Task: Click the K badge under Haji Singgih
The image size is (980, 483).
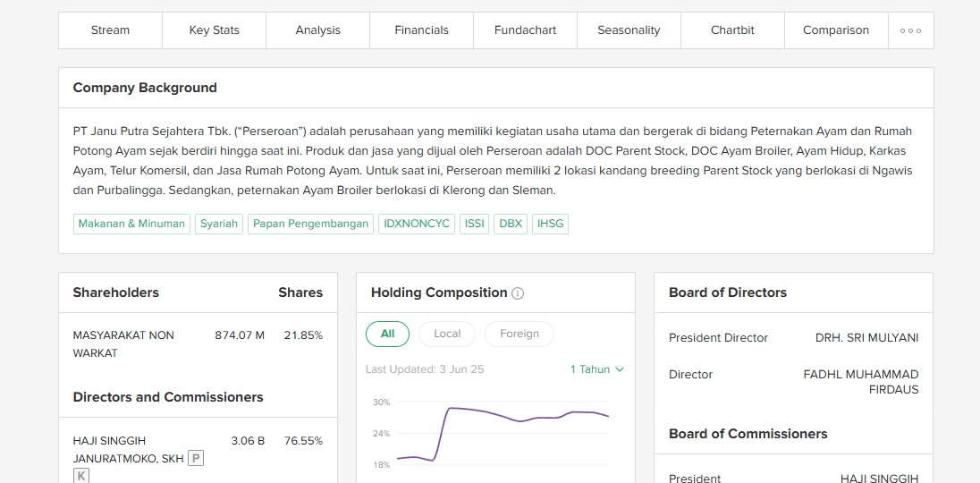Action: [81, 476]
